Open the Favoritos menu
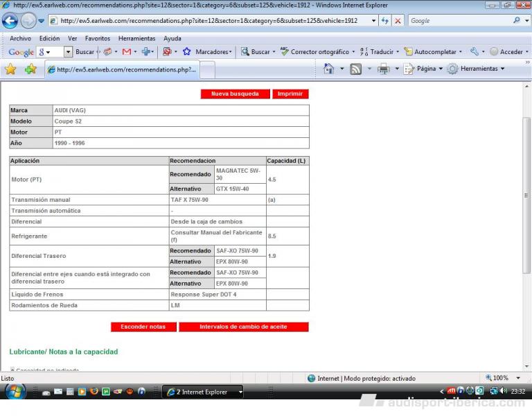The width and height of the screenshot is (532, 416). [x=98, y=38]
